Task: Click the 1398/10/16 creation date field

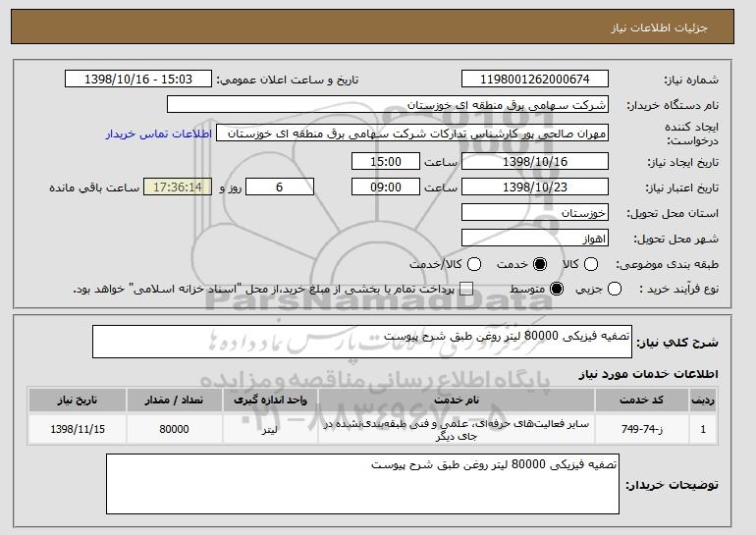Action: point(535,161)
